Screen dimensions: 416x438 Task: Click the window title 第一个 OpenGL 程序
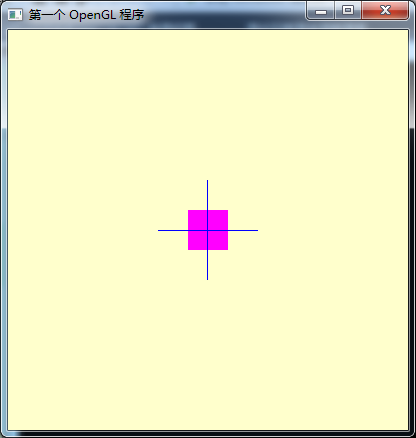click(x=86, y=15)
